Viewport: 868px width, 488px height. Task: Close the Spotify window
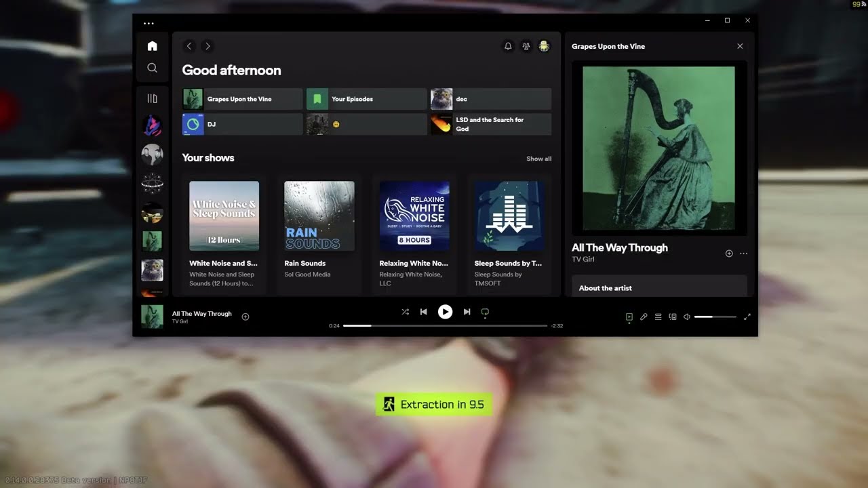748,20
